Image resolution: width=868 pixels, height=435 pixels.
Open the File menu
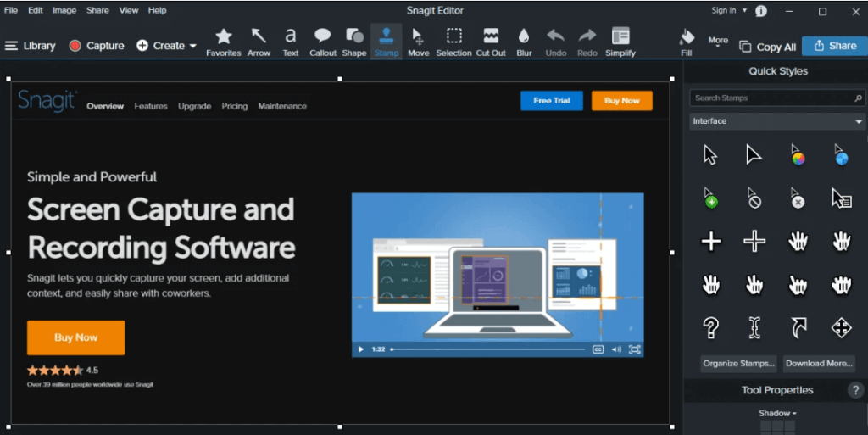pyautogui.click(x=10, y=10)
